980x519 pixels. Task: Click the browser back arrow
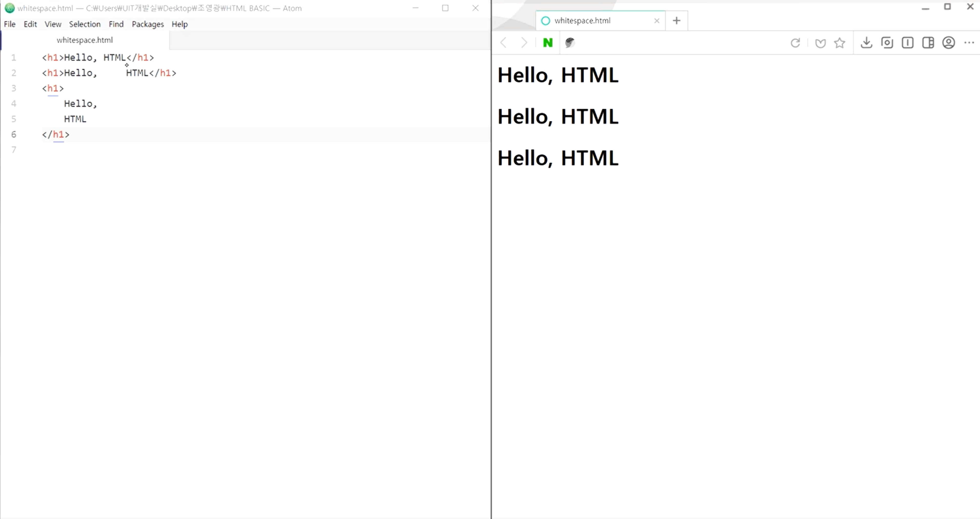click(x=504, y=43)
